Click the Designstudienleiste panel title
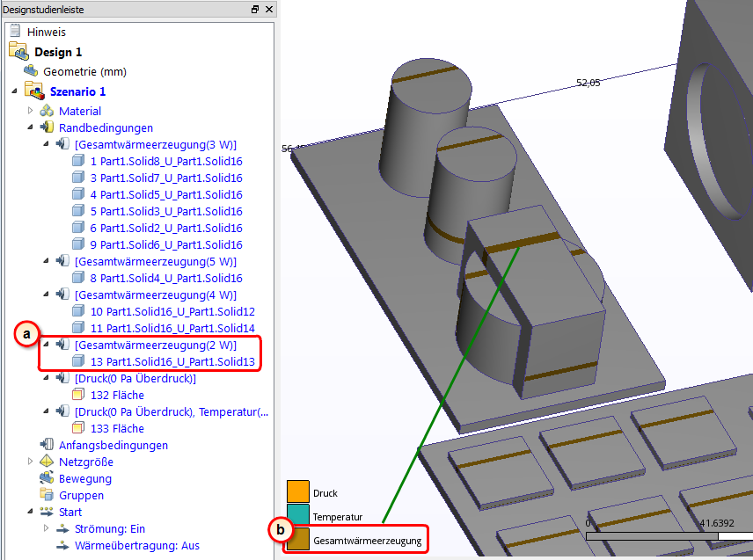This screenshot has width=753, height=560. pyautogui.click(x=43, y=10)
